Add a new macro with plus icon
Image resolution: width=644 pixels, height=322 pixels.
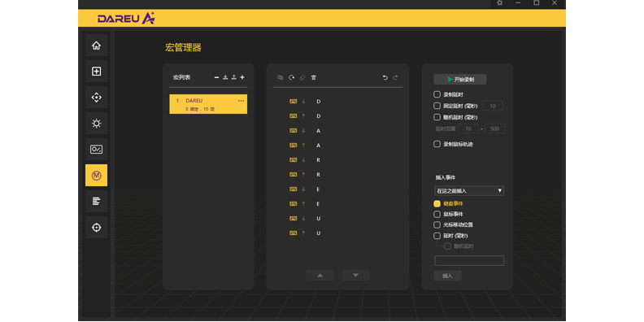242,77
